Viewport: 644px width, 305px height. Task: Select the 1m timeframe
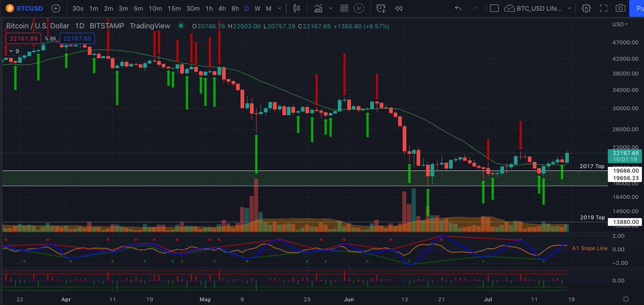click(93, 9)
